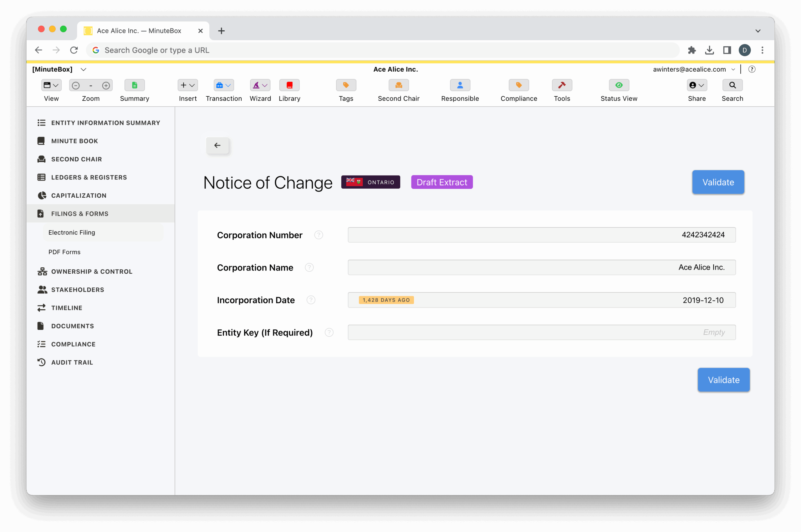Image resolution: width=801 pixels, height=532 pixels.
Task: Open the Second Chair toolbar icon
Action: (x=398, y=85)
